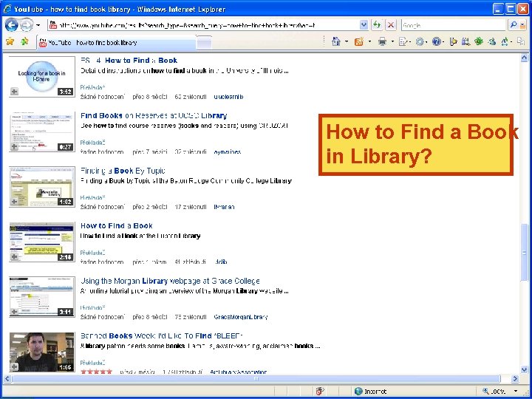Open the Favorites Center star icon
Screen dimensions: 532x399
10,41
